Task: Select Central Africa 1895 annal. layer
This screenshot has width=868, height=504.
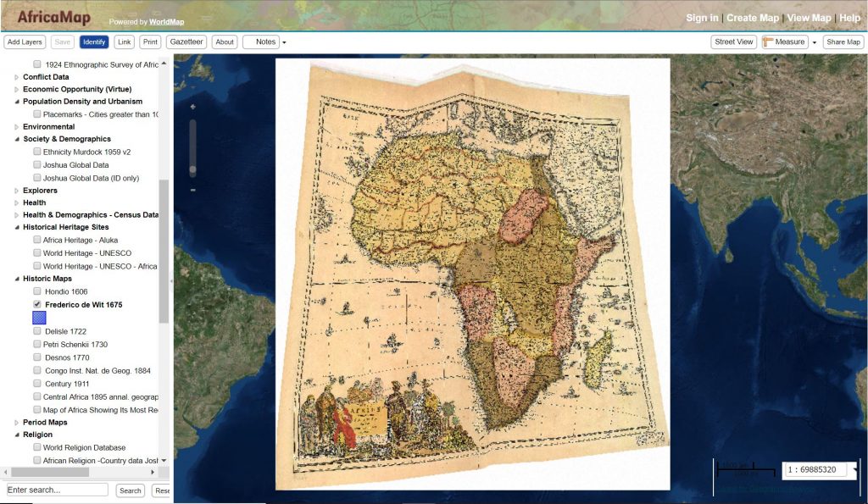Action: (100, 396)
